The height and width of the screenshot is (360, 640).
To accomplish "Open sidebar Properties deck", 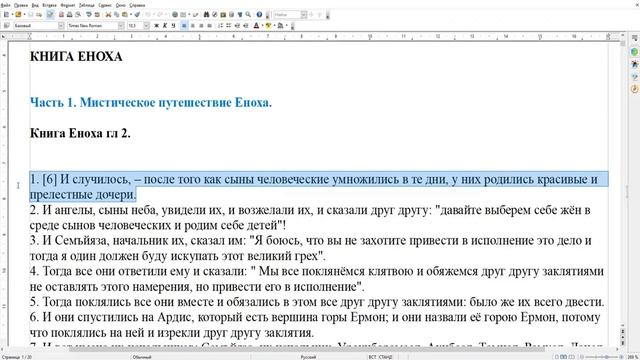I will pyautogui.click(x=634, y=52).
